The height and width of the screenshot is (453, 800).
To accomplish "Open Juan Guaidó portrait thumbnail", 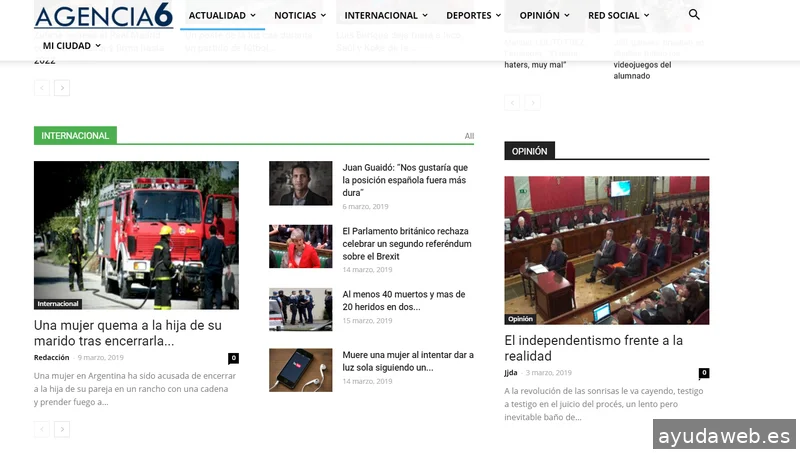I will (x=301, y=183).
